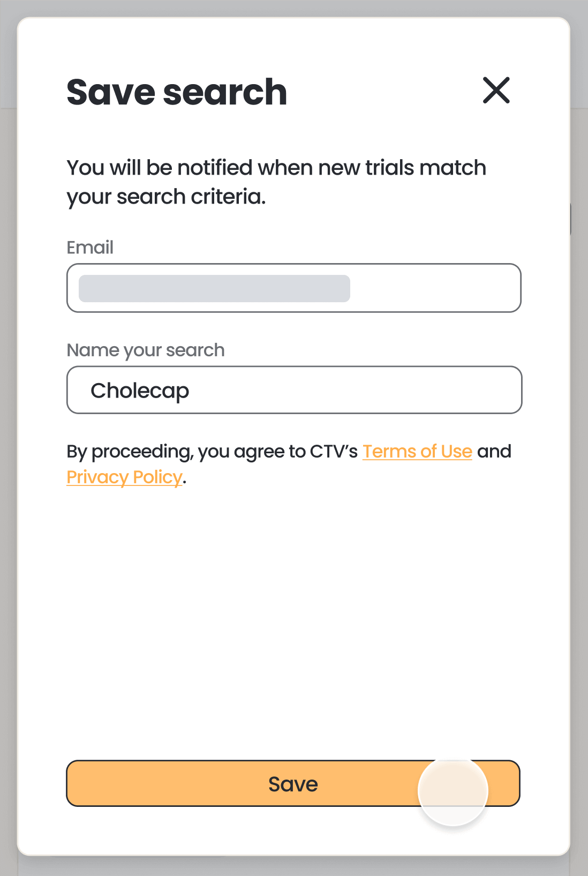588x876 pixels.
Task: Click the Name your search label
Action: 146,350
